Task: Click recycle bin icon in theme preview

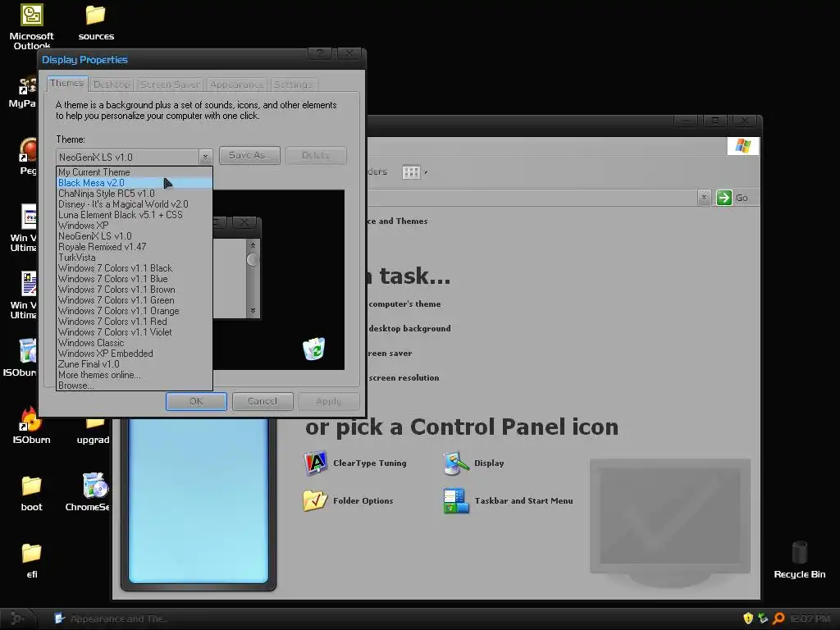Action: click(x=314, y=349)
